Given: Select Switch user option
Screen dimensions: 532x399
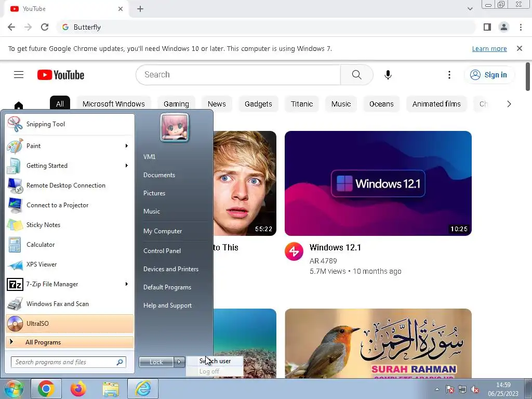Looking at the screenshot, I should (x=215, y=361).
